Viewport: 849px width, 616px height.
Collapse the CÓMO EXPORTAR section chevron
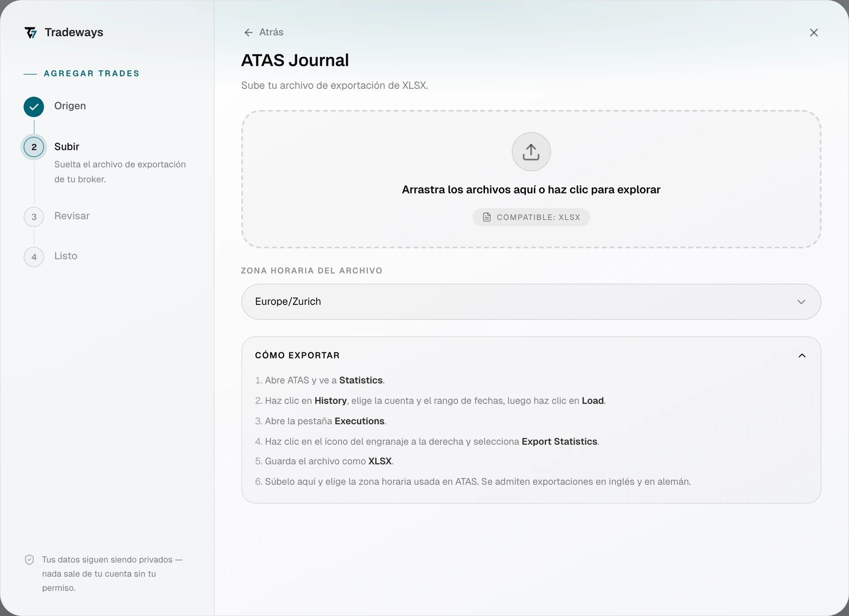click(802, 356)
